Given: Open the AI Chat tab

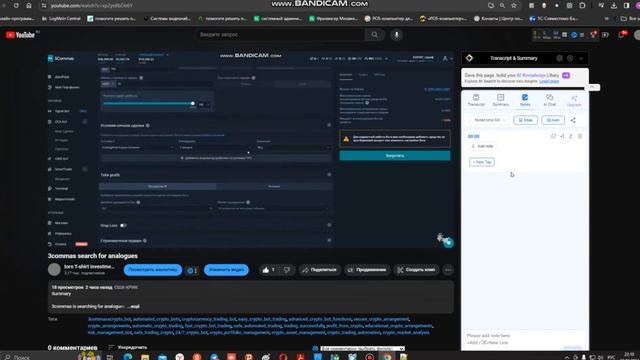Looking at the screenshot, I should pos(549,100).
